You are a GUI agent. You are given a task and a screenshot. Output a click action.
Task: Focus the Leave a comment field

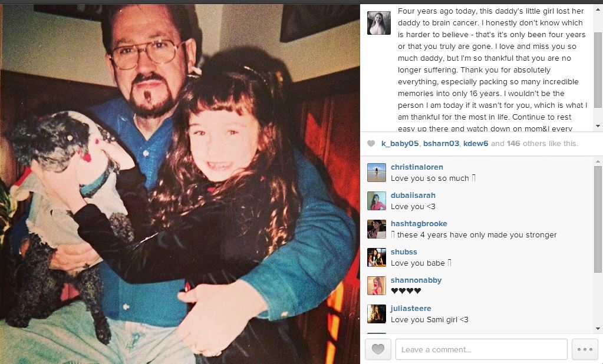[x=481, y=349]
